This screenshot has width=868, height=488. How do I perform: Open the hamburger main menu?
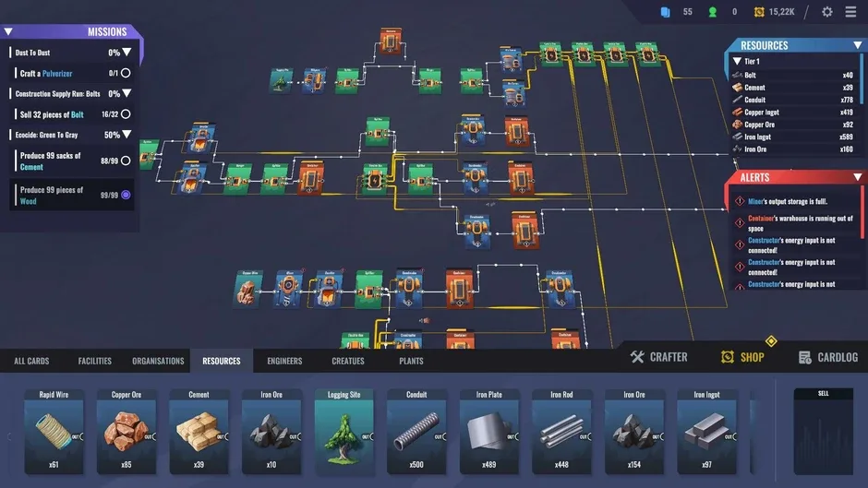(x=850, y=12)
